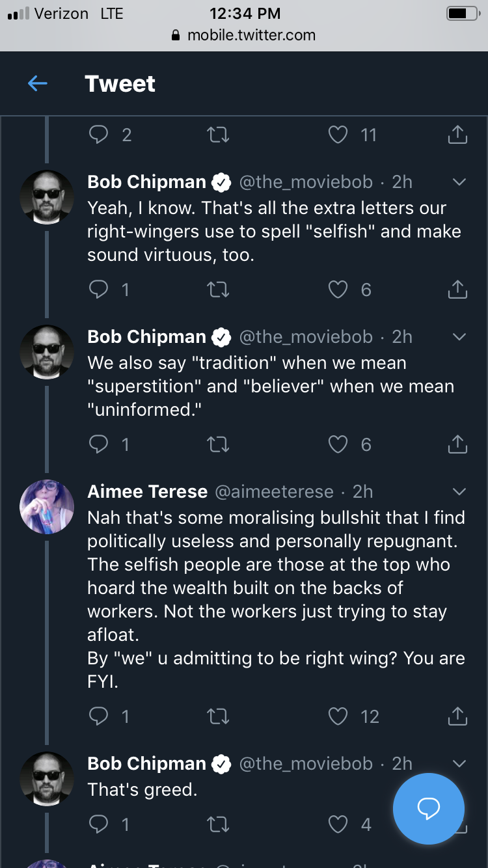
Task: Open chevron menu on Aimee Terese's tweet
Action: click(459, 491)
